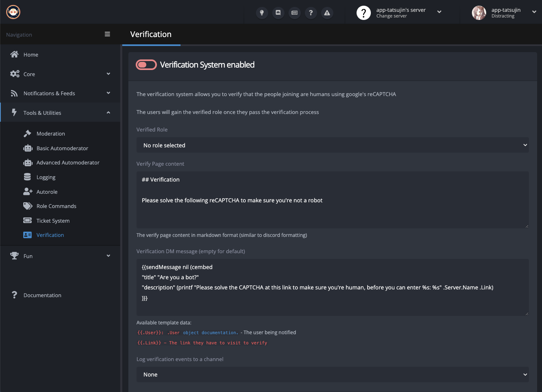Image resolution: width=542 pixels, height=392 pixels.
Task: Collapse the navigation with hamburger icon
Action: tap(107, 34)
